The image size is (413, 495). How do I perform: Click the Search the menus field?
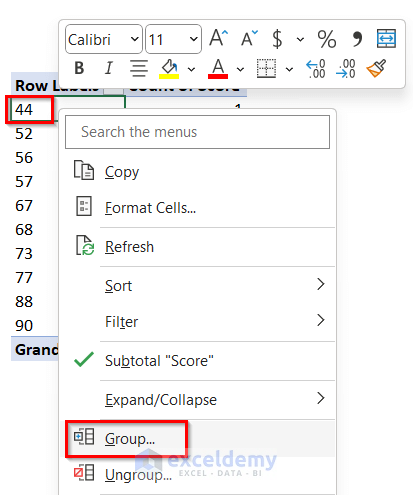pos(197,132)
